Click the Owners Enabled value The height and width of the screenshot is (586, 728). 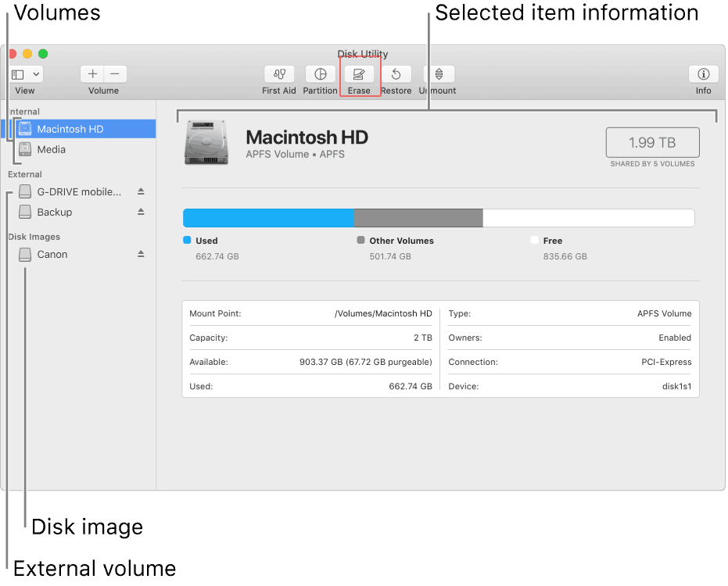[675, 338]
